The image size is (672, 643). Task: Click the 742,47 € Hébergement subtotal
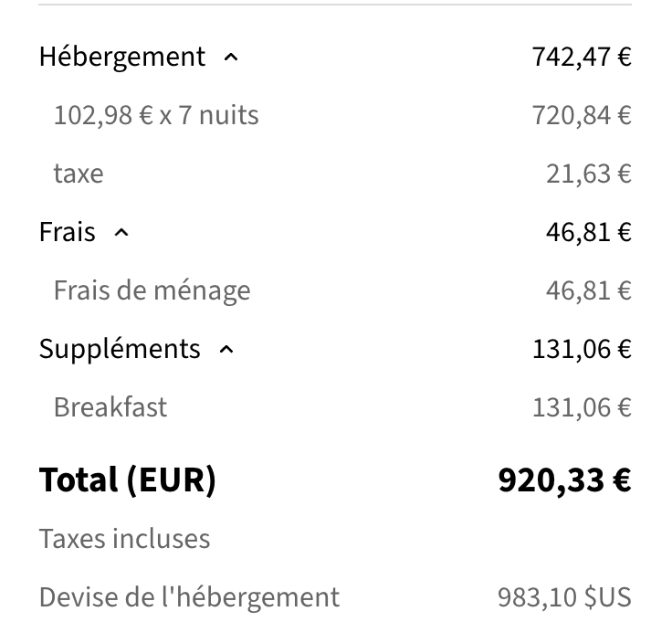coord(582,57)
